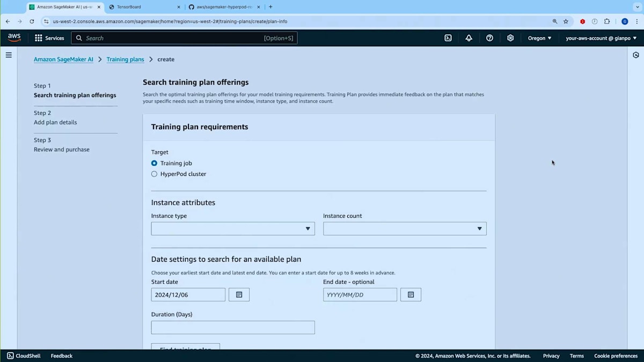The width and height of the screenshot is (644, 362).
Task: Close the Amazon SageMaker AI tab
Action: 99,7
